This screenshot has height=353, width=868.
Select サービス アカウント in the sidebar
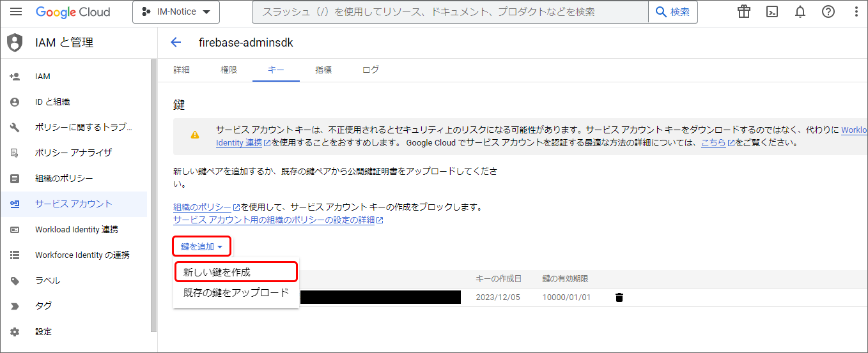coord(74,204)
